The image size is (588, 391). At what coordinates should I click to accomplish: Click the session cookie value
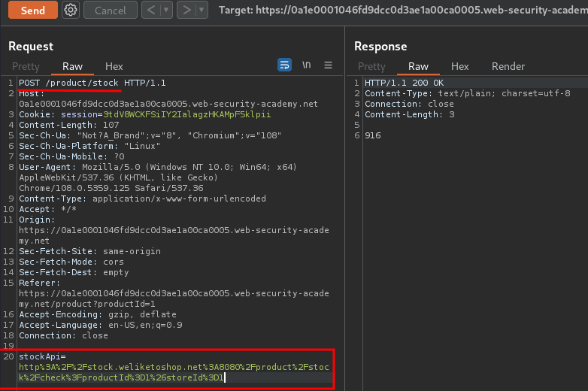[186, 114]
